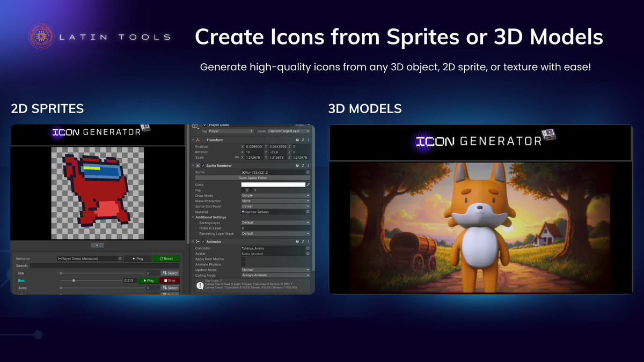This screenshot has height=362, width=644.
Task: Open object picker for Material field
Action: 308,212
